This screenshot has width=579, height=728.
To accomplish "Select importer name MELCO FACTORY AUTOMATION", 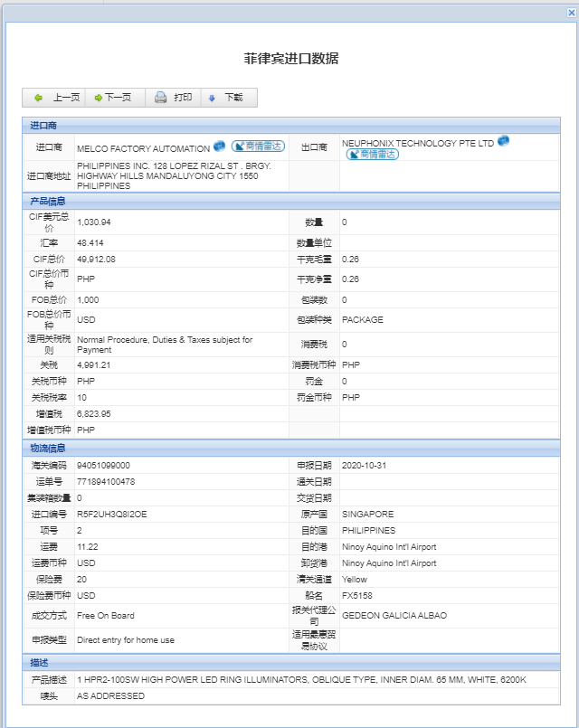I will coord(143,148).
